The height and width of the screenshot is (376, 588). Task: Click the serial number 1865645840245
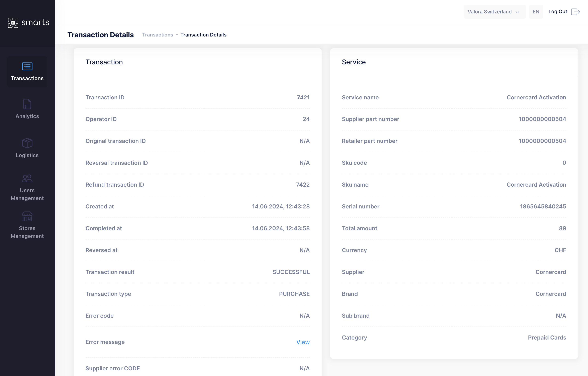[x=543, y=207]
